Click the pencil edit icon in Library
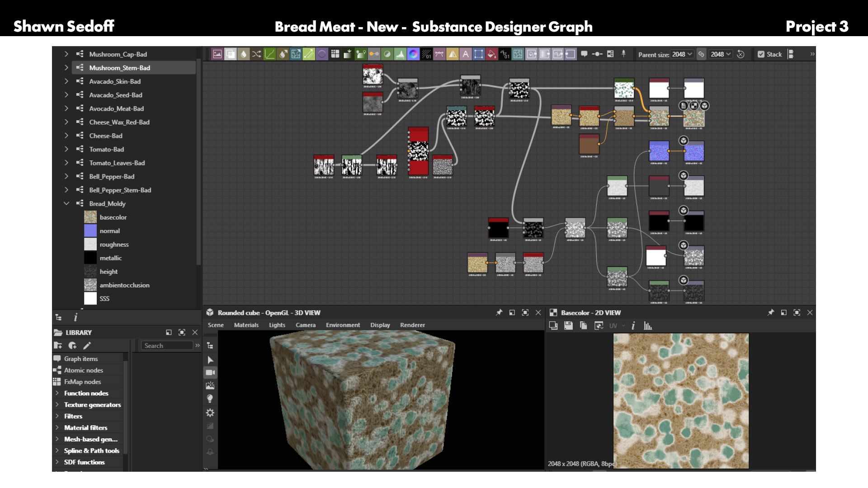868x488 pixels. click(x=87, y=346)
